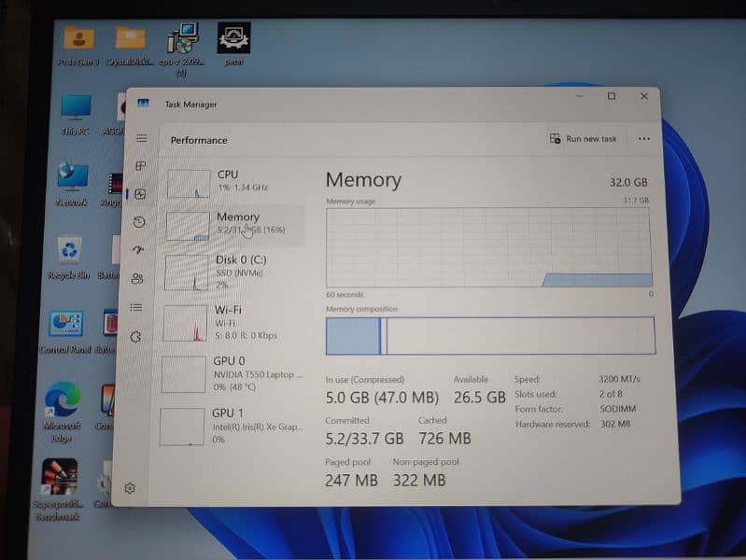Open Task Manager Settings gear
This screenshot has height=560, width=746.
click(130, 488)
